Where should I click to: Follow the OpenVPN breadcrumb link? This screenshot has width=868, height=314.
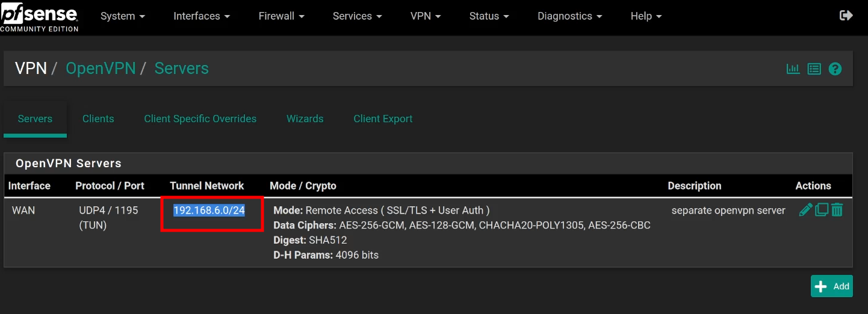click(101, 69)
